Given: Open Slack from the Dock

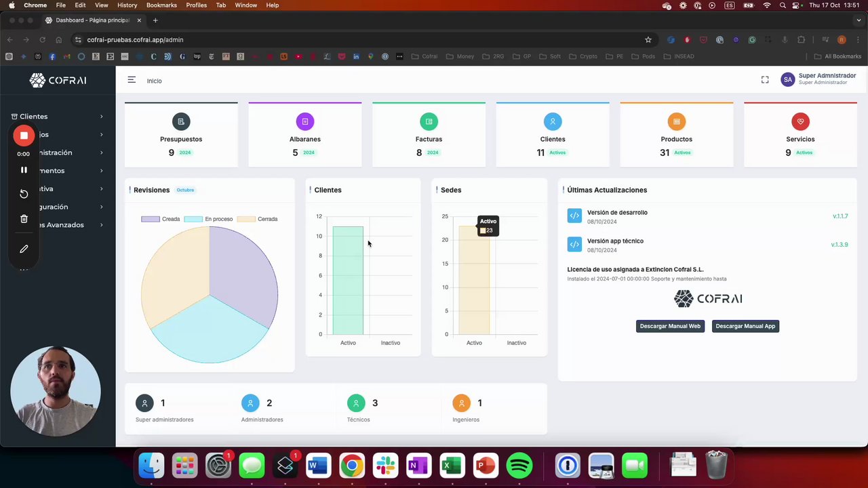Looking at the screenshot, I should click(385, 466).
